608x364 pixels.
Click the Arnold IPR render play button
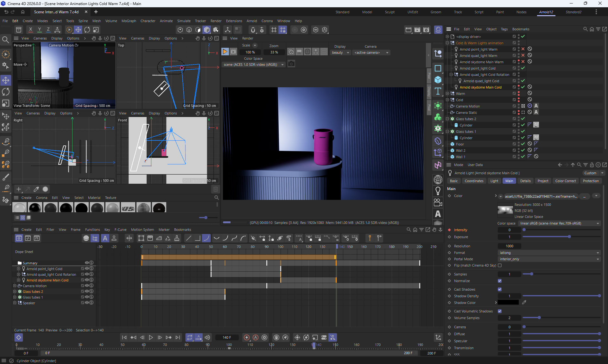[x=225, y=52]
